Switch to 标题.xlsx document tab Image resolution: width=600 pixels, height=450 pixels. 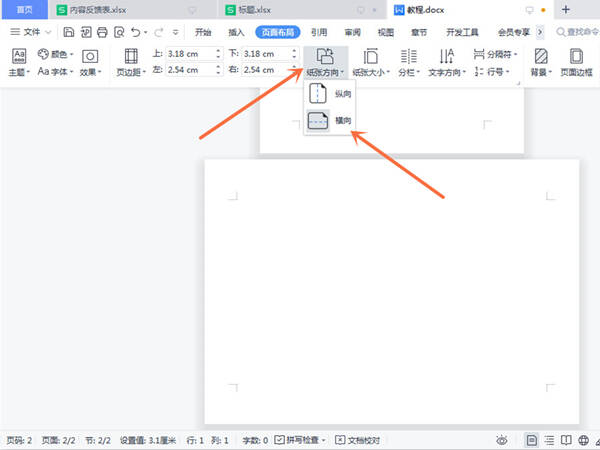tap(302, 10)
